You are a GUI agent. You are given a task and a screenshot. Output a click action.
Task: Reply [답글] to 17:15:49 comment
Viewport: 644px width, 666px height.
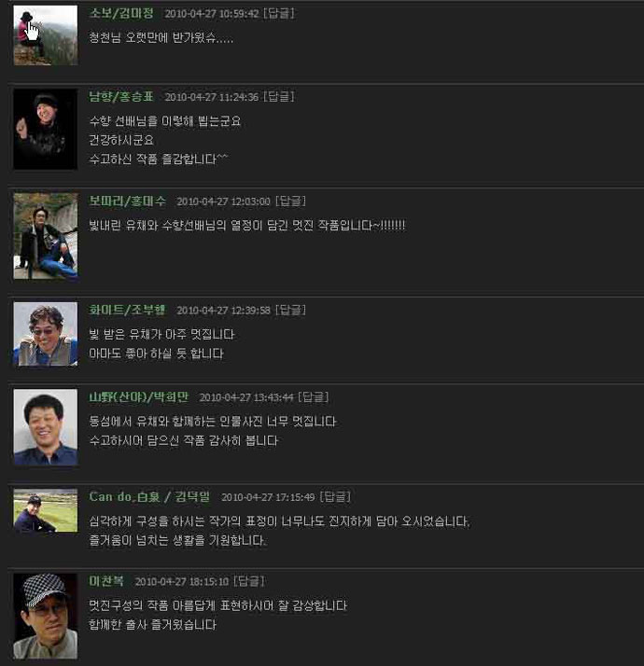coord(335,496)
